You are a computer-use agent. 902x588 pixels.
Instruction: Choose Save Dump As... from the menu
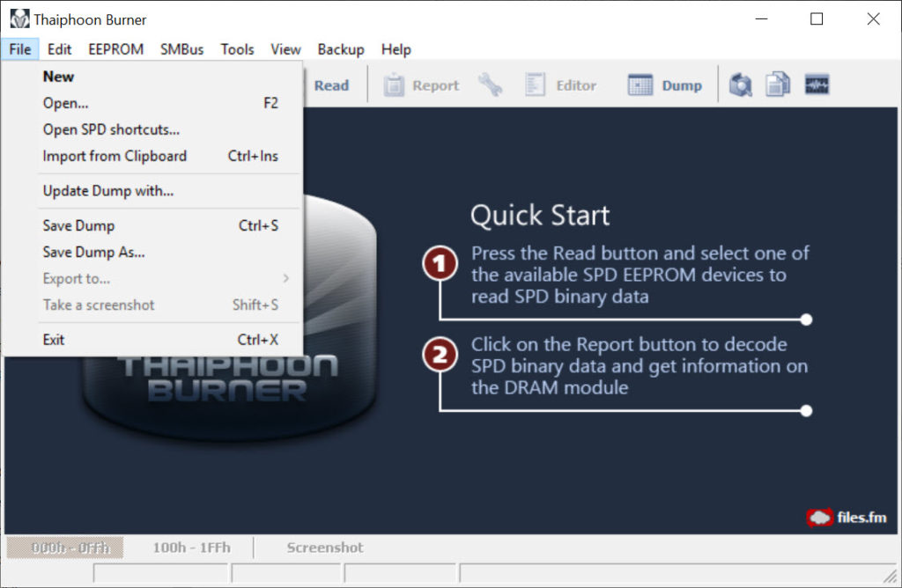(x=153, y=252)
